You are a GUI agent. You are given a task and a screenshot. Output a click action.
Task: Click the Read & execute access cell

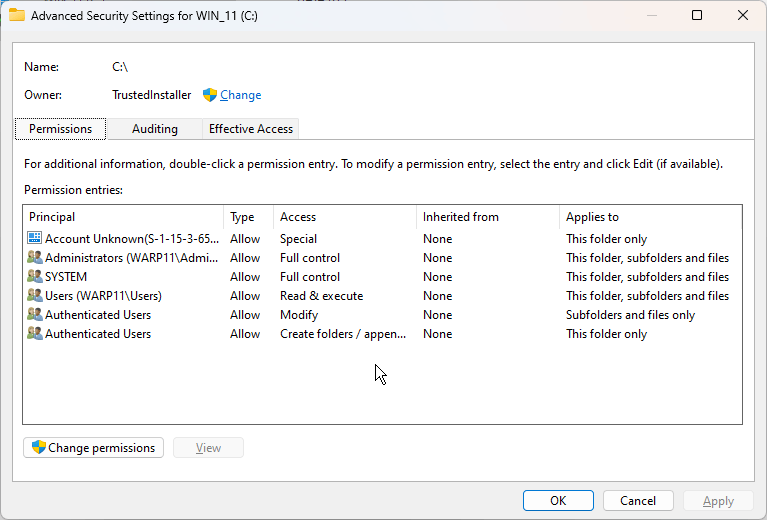point(321,296)
